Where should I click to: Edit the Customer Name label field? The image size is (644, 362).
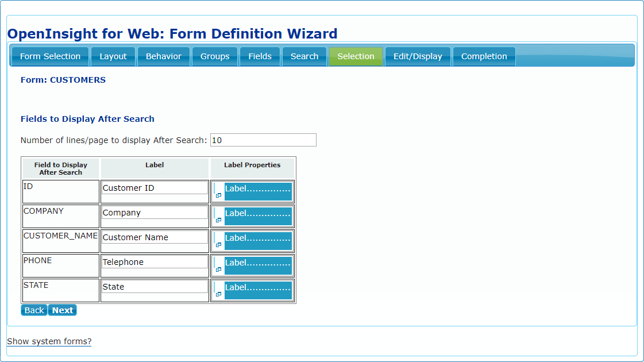pyautogui.click(x=155, y=237)
